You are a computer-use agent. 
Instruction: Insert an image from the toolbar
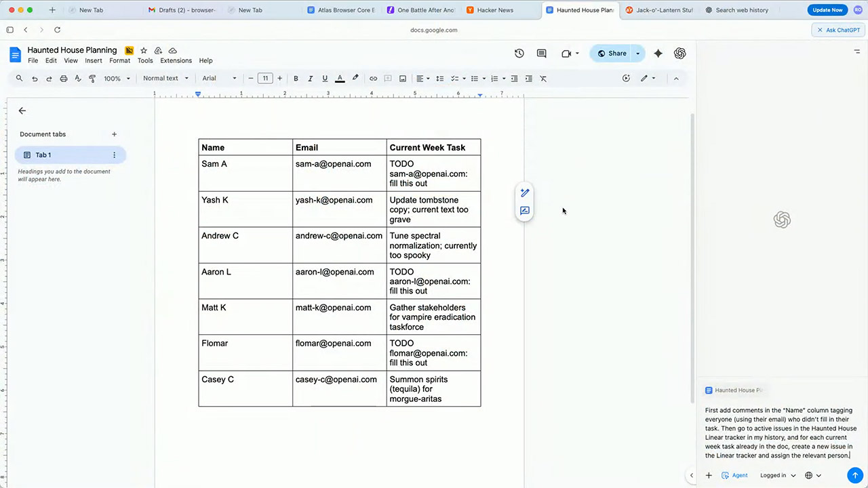[402, 78]
